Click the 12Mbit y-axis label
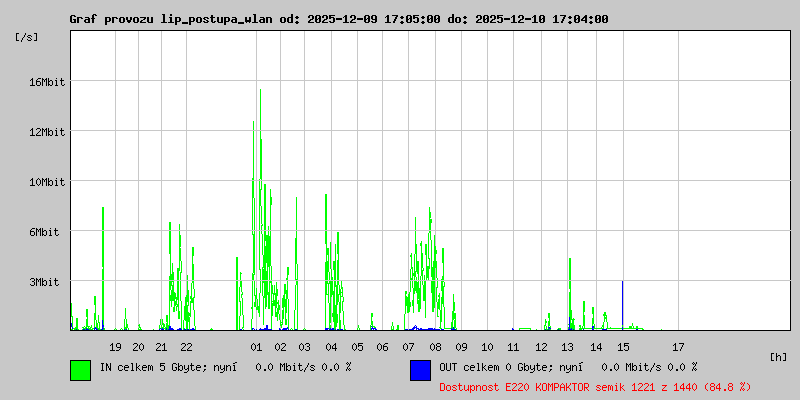Image resolution: width=800 pixels, height=400 pixels. (x=47, y=132)
